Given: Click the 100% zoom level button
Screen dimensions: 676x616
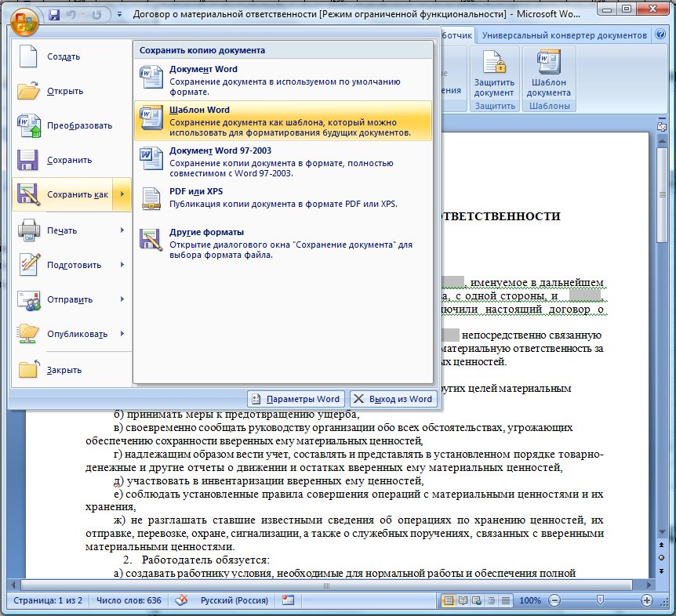Looking at the screenshot, I should 530,600.
